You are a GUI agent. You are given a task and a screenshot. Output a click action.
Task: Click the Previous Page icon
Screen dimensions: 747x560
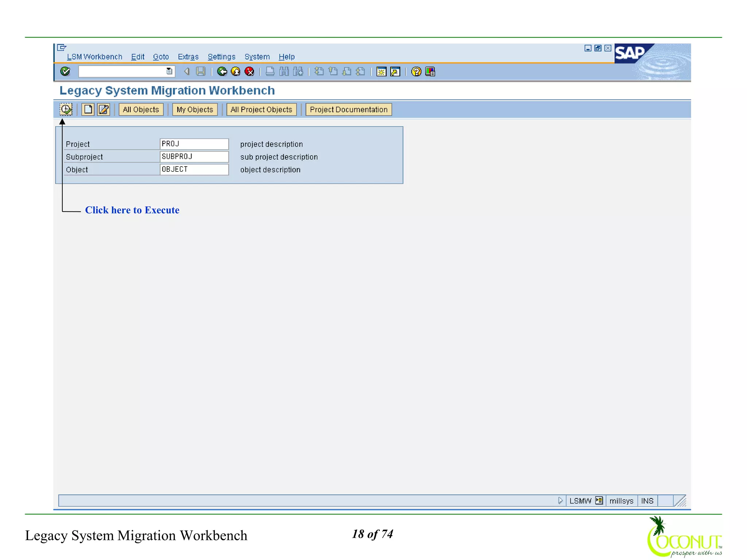pyautogui.click(x=333, y=71)
